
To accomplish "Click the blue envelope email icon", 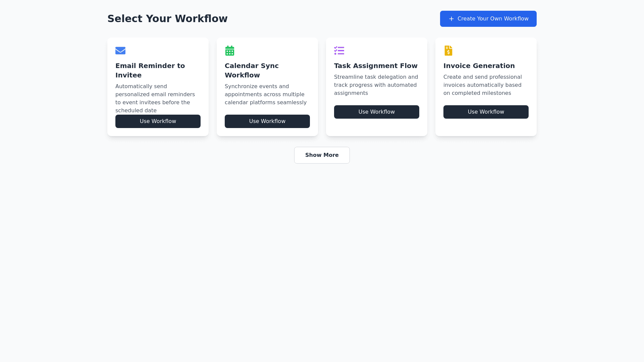I will point(120,51).
